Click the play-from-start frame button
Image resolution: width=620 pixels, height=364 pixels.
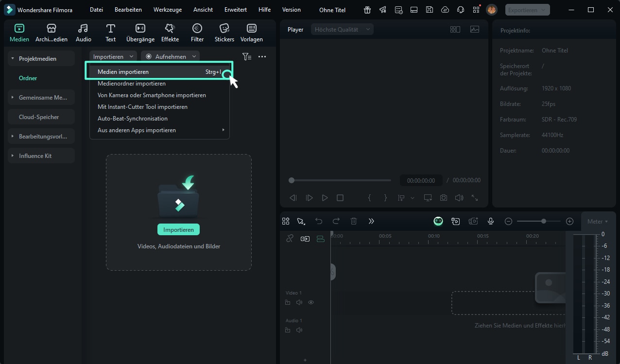[x=309, y=198]
